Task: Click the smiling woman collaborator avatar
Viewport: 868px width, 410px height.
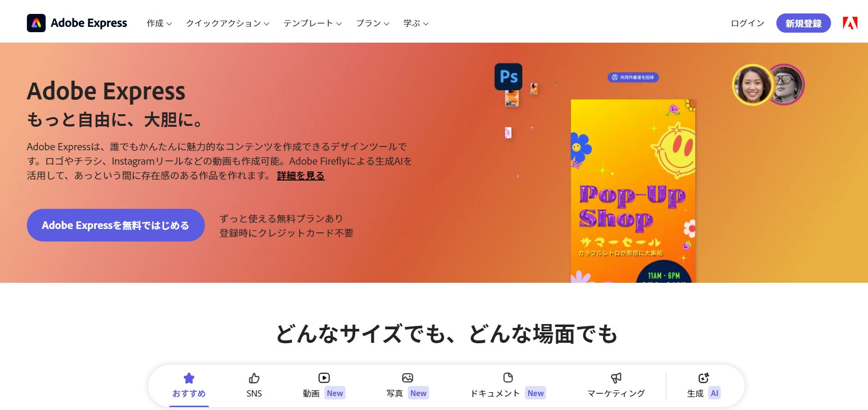Action: (752, 85)
